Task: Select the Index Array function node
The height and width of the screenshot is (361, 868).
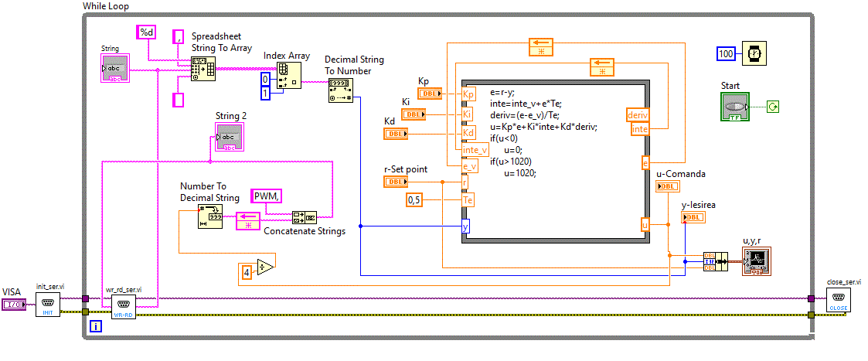Action: (x=289, y=75)
